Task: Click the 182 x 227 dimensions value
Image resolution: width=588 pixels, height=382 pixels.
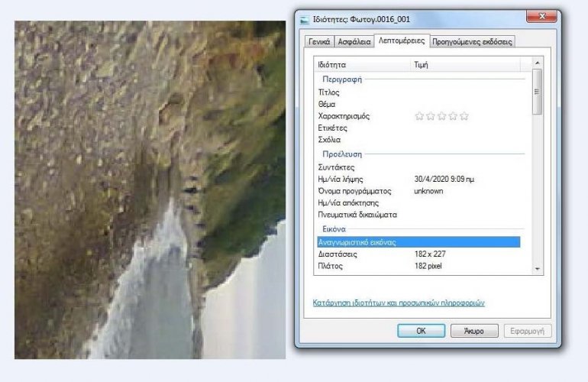Action: [x=430, y=254]
